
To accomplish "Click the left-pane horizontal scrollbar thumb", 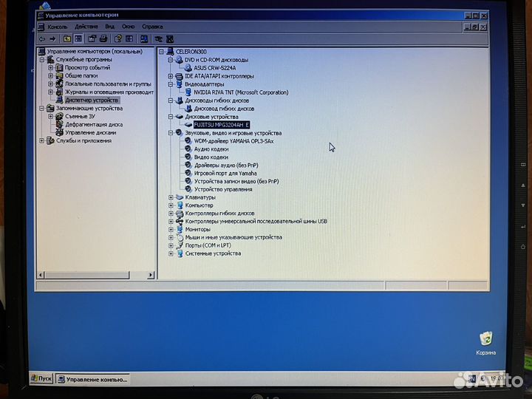I will (87, 275).
